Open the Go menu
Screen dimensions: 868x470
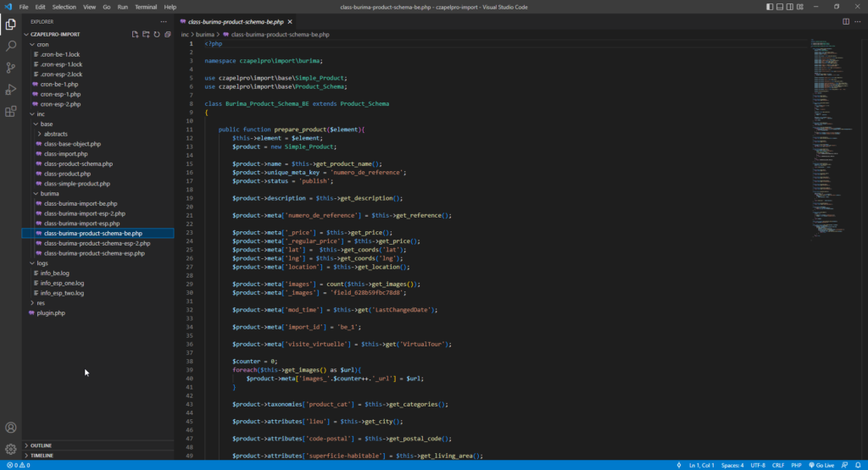point(106,7)
